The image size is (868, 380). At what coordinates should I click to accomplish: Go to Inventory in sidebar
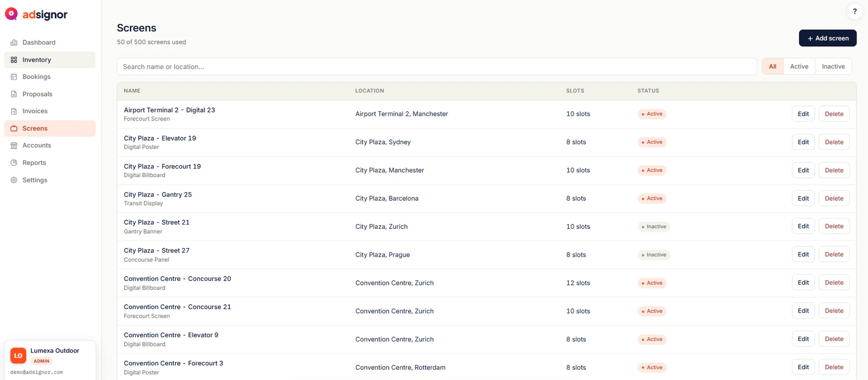[50, 60]
